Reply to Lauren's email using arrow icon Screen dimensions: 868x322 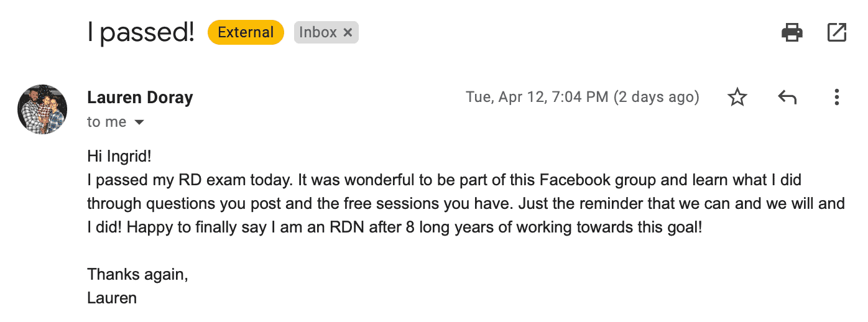pos(787,98)
